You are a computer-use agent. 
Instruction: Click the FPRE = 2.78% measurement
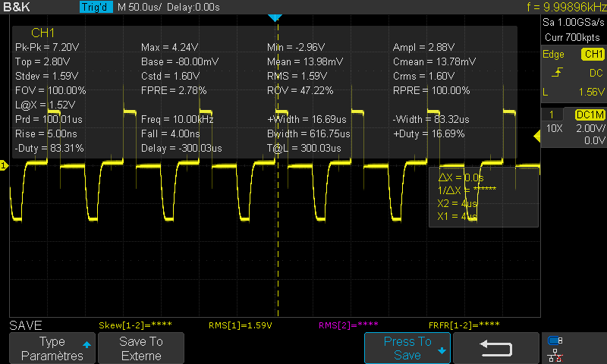174,90
